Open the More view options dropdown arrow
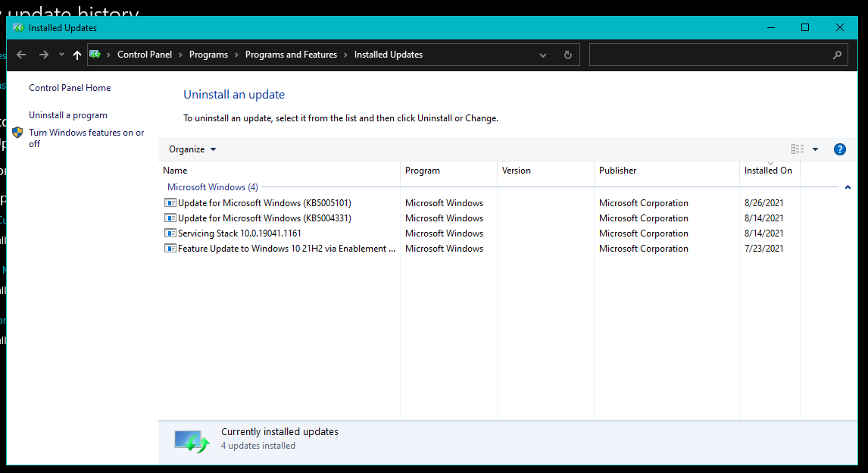Viewport: 868px width, 473px height. pyautogui.click(x=816, y=149)
